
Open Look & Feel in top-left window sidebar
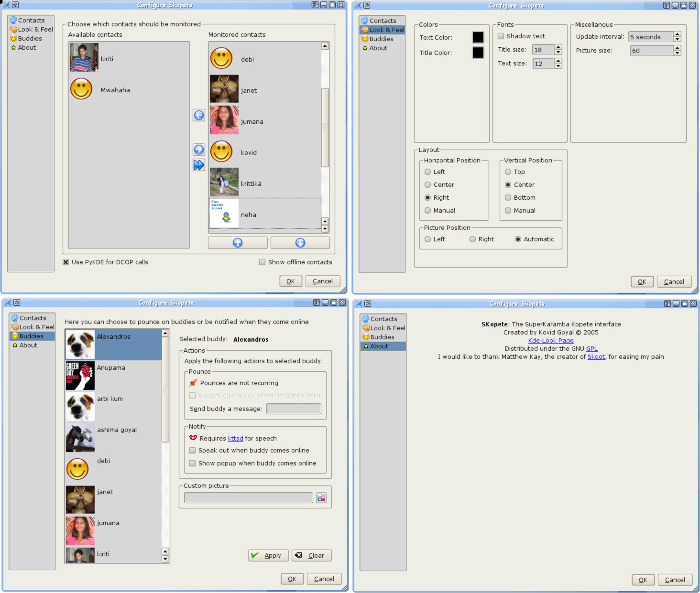32,29
